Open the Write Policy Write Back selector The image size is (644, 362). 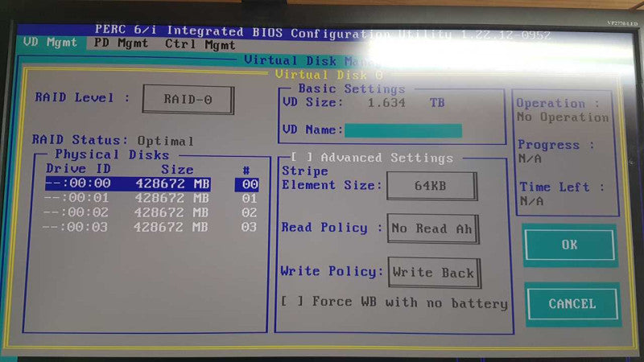point(434,273)
